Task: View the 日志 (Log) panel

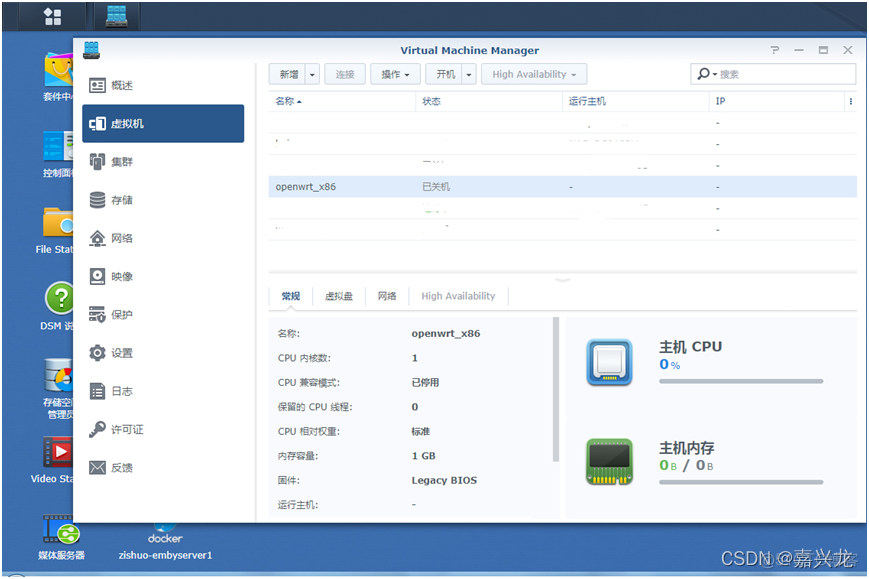Action: 119,390
